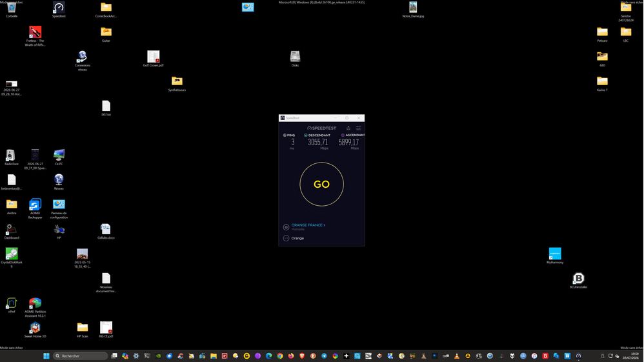644x362 pixels.
Task: Select the Speedtest desktop shortcut
Action: coord(59,10)
